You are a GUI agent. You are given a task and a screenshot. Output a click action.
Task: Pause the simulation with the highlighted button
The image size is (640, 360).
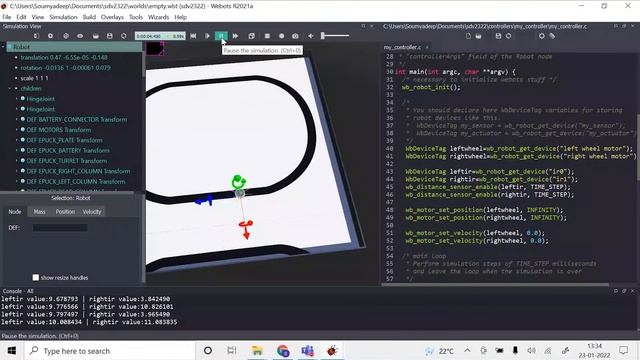point(221,36)
